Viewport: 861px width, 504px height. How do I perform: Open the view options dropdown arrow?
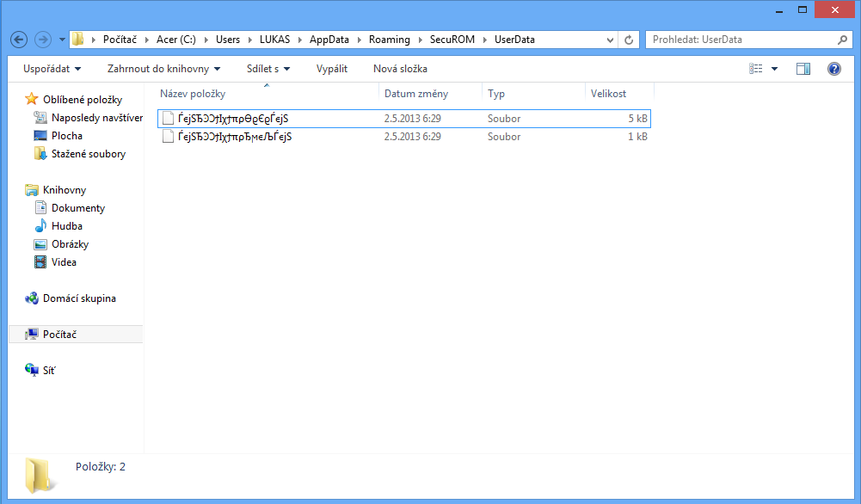coord(774,69)
